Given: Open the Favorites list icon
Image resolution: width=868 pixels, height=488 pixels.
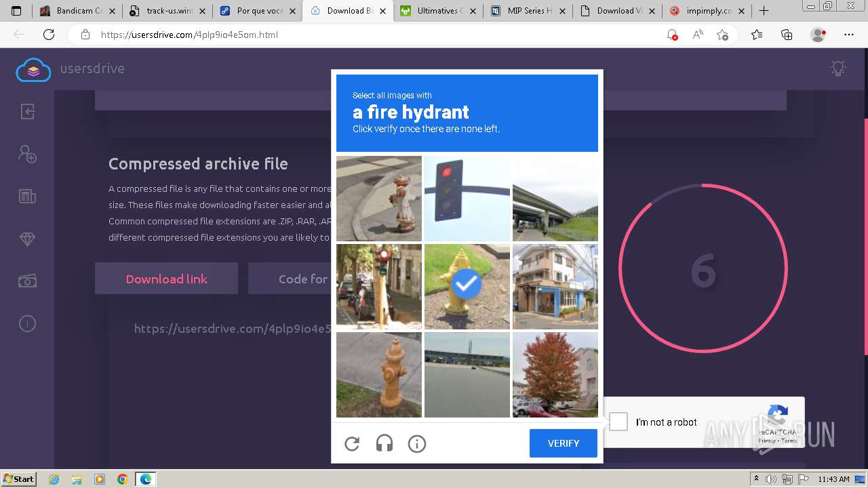Looking at the screenshot, I should 757,35.
